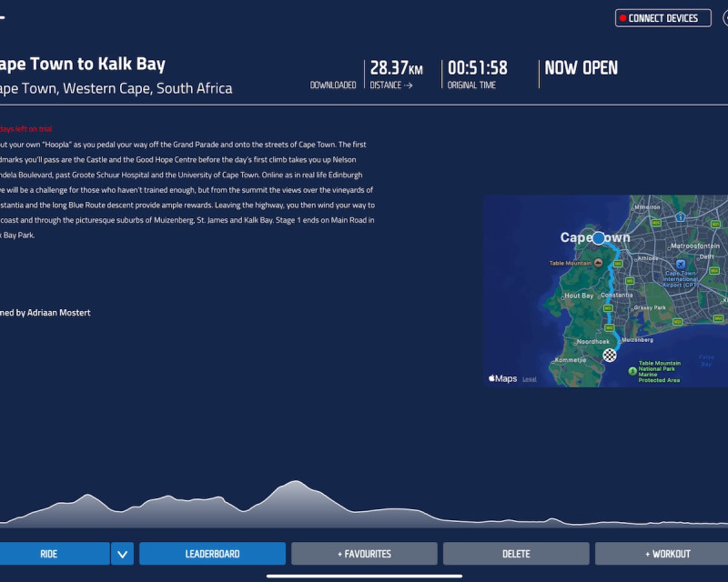Open the Leaderboard

coord(212,554)
